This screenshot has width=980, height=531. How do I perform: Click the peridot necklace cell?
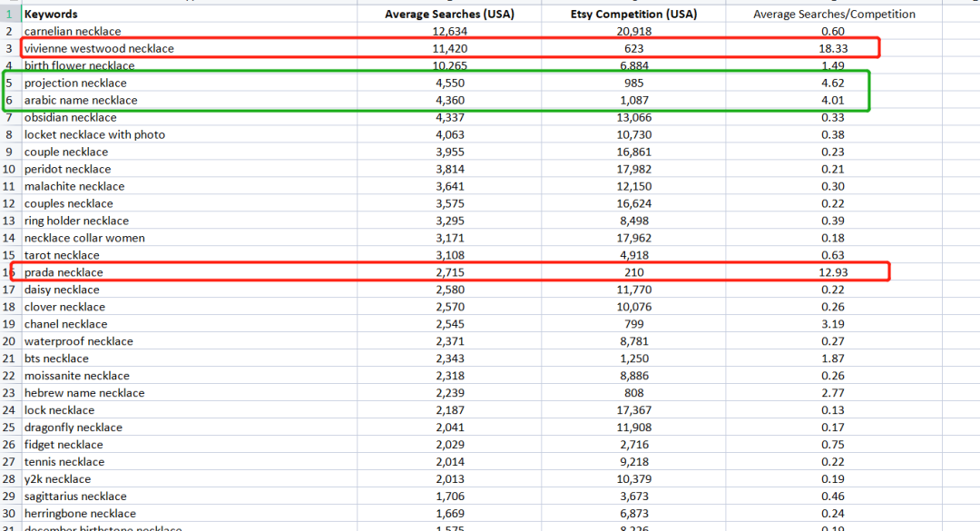pyautogui.click(x=190, y=169)
